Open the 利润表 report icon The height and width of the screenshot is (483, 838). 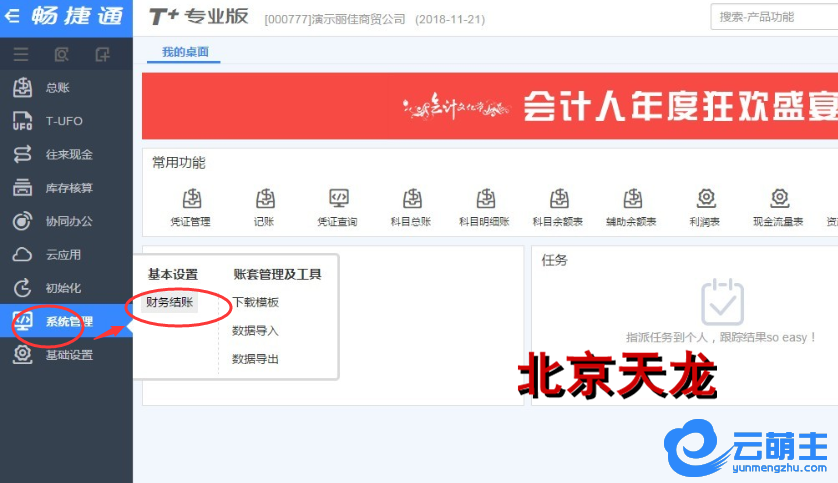click(x=705, y=199)
